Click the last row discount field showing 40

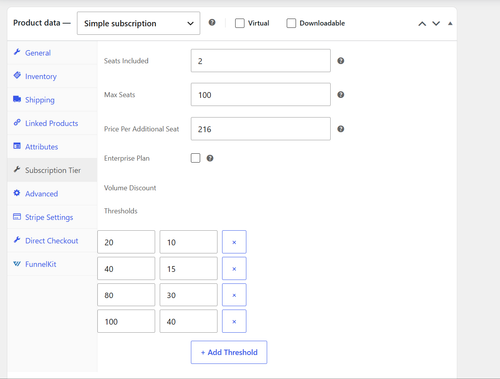point(188,321)
